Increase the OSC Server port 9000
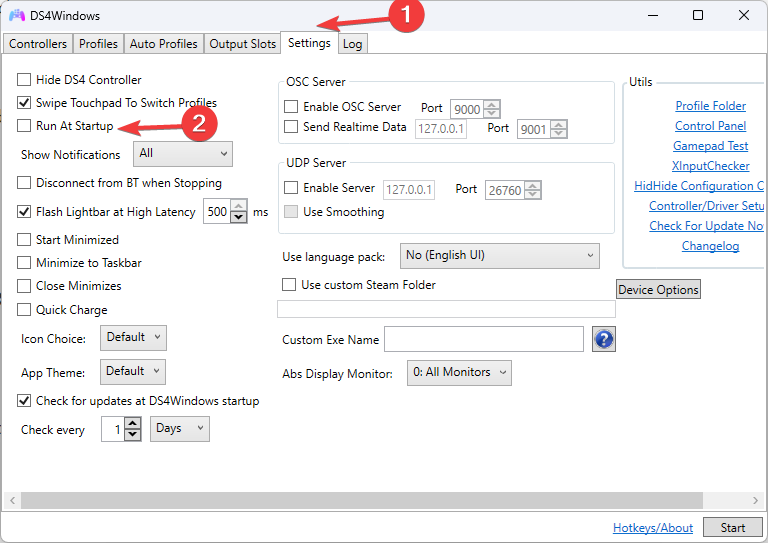The height and width of the screenshot is (543, 768). 492,105
